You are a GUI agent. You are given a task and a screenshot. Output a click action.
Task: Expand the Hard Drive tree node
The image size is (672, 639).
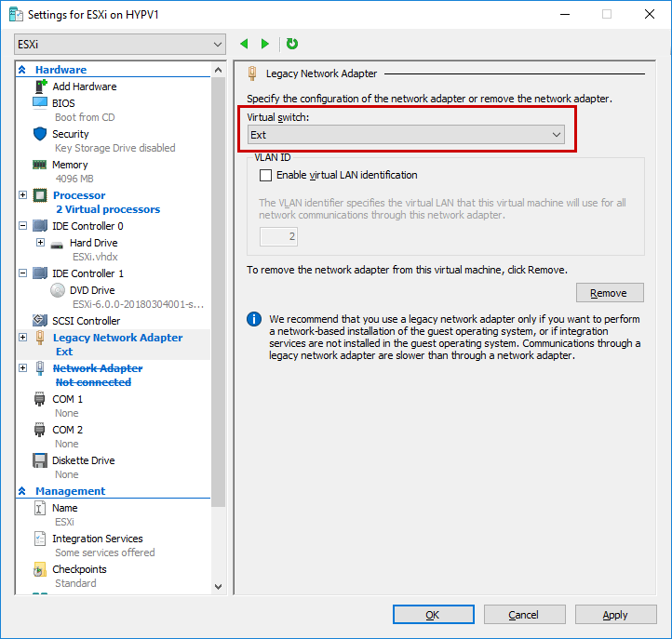coord(40,243)
